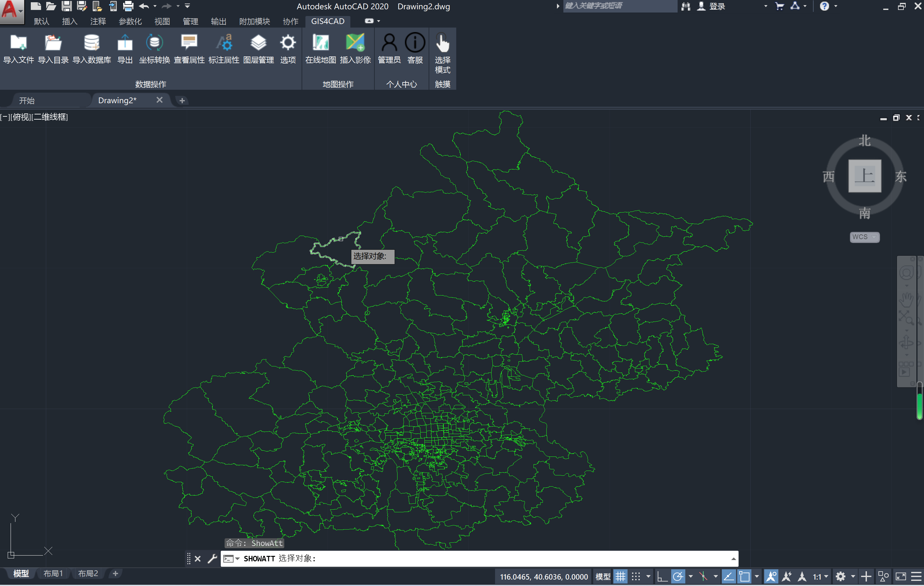Click the 插入影像 insert image icon

pyautogui.click(x=355, y=43)
